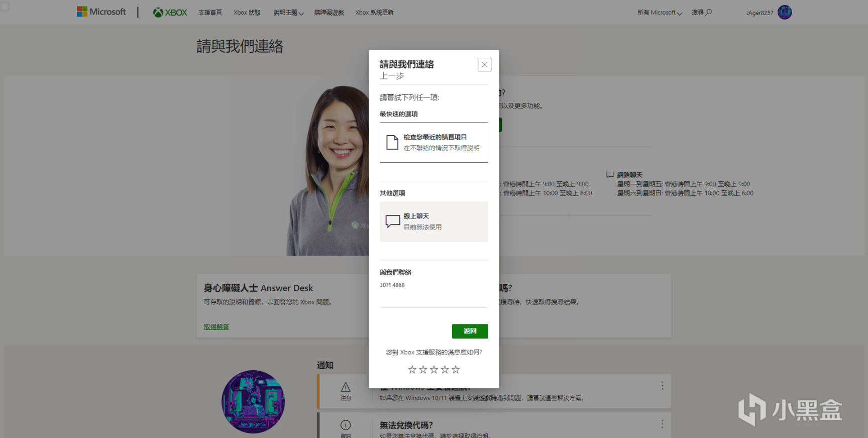Open the Xbox 狀態 page
This screenshot has width=868, height=438.
(x=247, y=13)
